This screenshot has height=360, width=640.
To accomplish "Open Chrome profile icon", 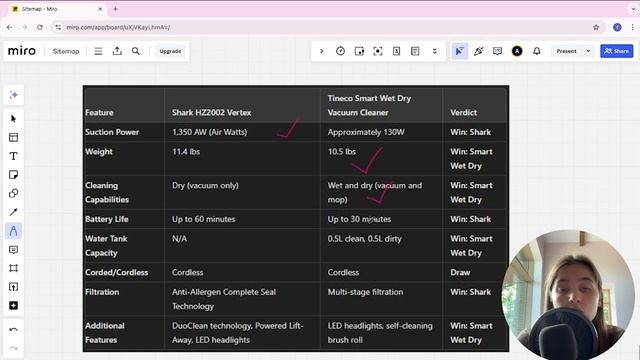I will pyautogui.click(x=617, y=27).
